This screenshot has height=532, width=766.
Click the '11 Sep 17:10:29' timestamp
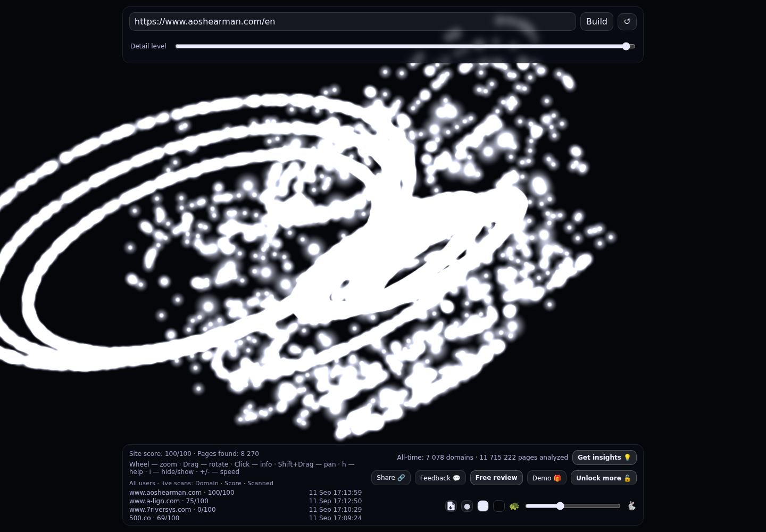click(x=335, y=510)
